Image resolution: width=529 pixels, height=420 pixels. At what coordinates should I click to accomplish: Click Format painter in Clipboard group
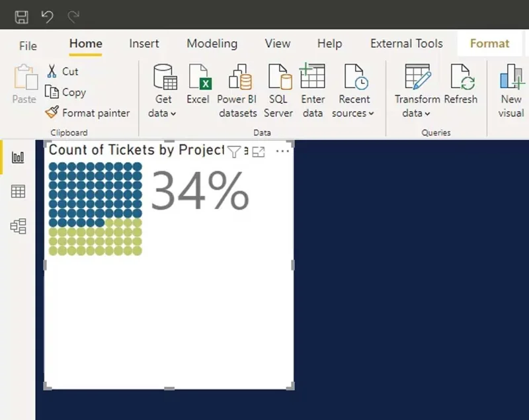tap(87, 112)
